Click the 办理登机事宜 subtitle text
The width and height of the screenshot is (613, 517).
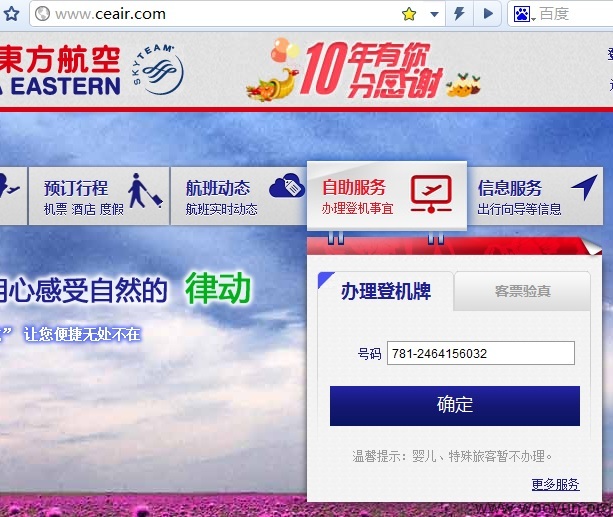click(x=357, y=208)
